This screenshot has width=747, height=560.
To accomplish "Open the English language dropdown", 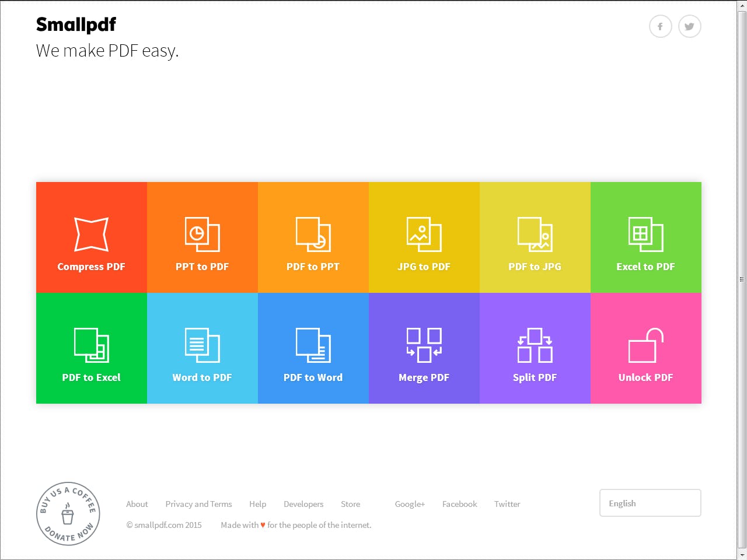I will pos(650,503).
